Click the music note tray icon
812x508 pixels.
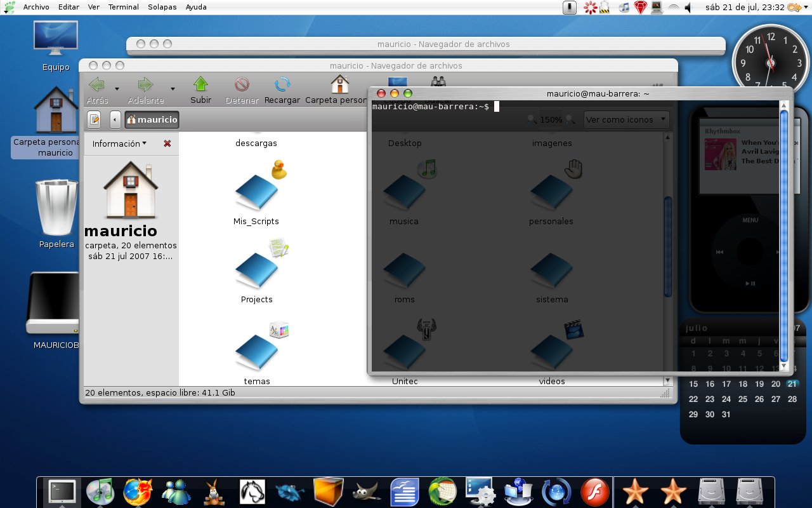point(624,8)
